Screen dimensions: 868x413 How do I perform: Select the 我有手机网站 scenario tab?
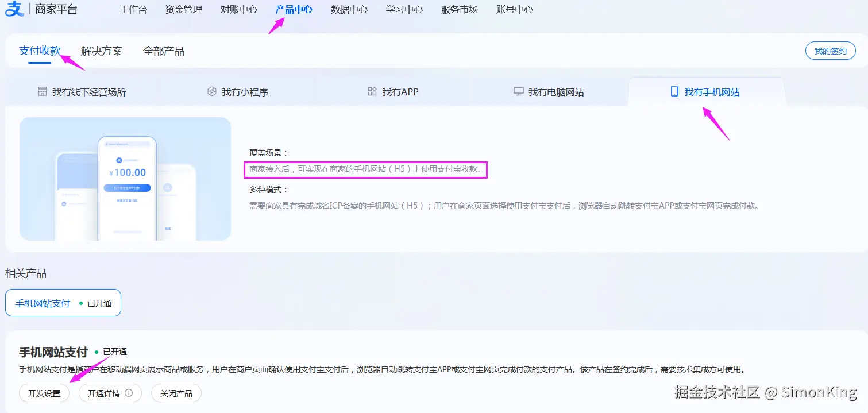click(706, 92)
